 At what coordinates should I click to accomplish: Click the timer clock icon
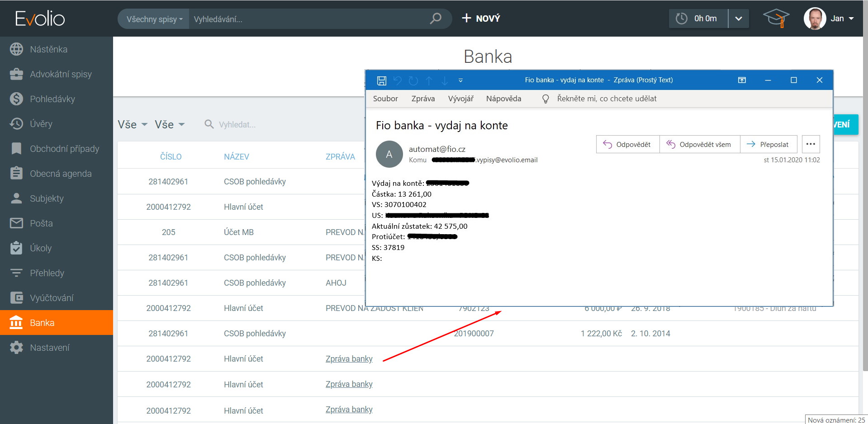point(681,19)
